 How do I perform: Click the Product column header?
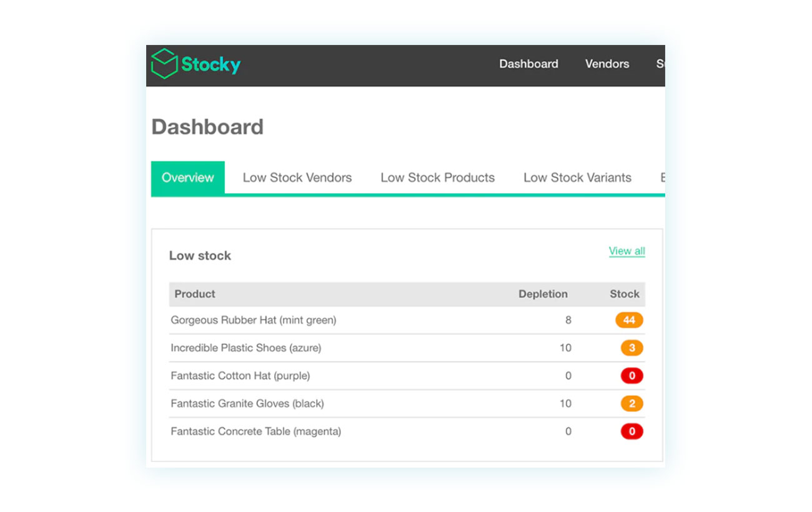click(195, 294)
